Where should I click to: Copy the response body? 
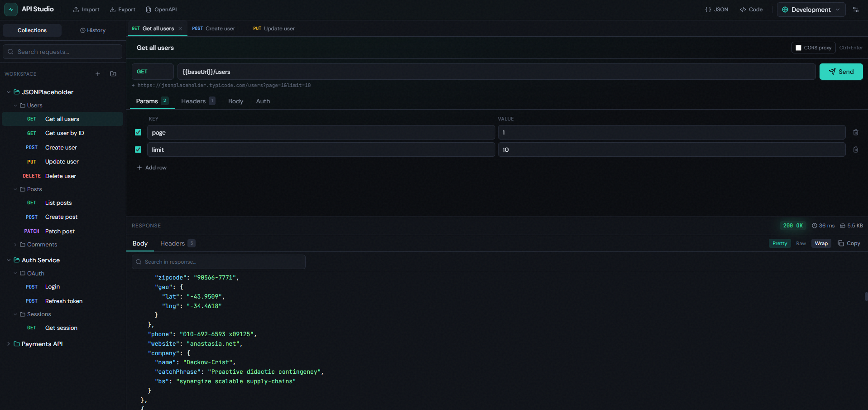point(849,243)
